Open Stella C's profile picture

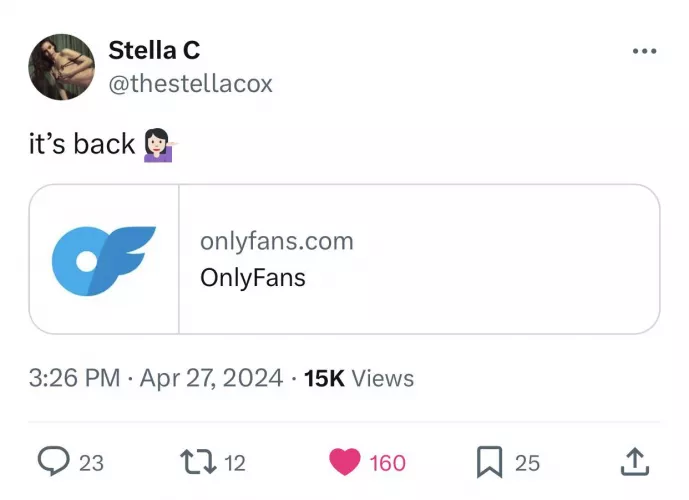coord(61,67)
